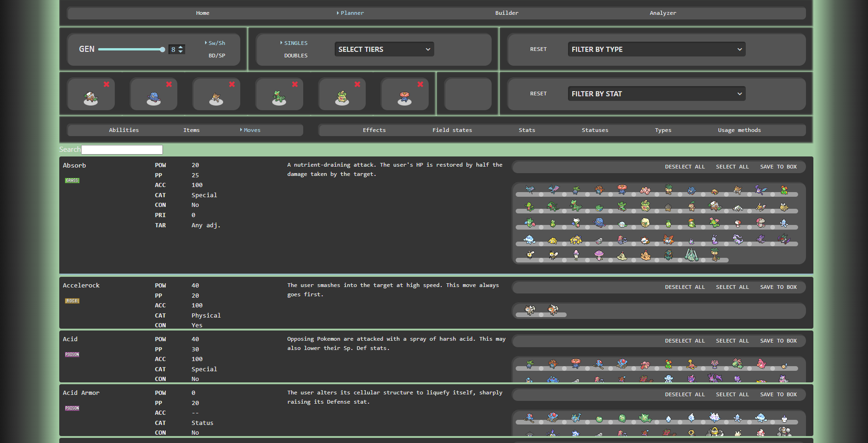Click the generation number field
The width and height of the screenshot is (868, 443).
176,49
